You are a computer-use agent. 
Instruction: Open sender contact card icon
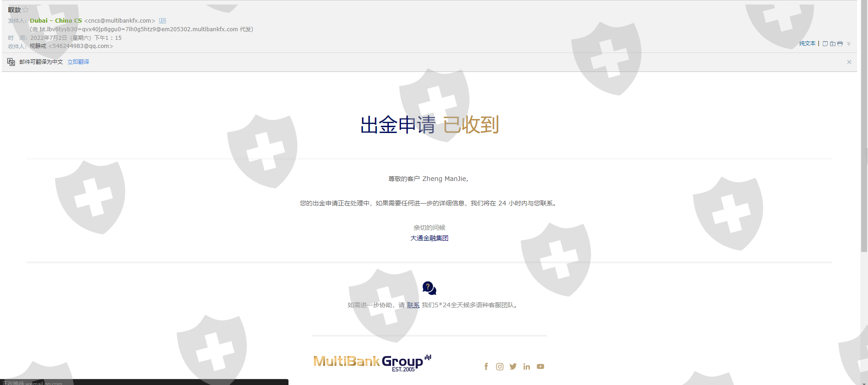click(163, 21)
